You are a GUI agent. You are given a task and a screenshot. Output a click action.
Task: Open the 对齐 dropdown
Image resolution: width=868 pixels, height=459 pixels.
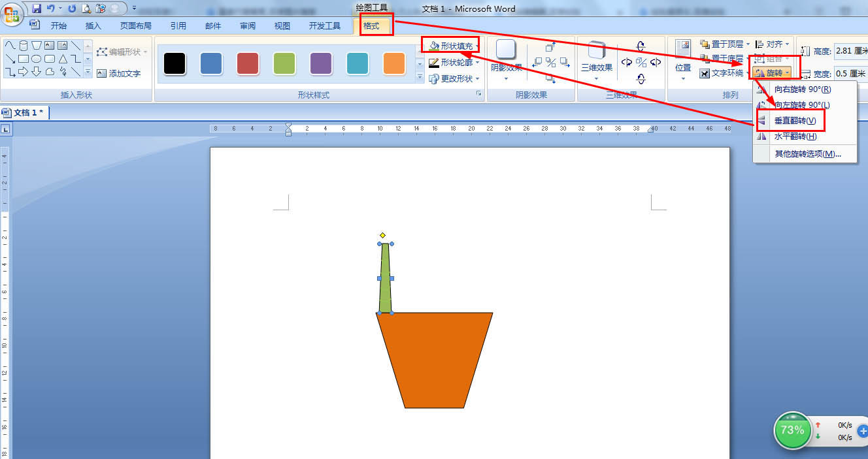click(x=772, y=44)
